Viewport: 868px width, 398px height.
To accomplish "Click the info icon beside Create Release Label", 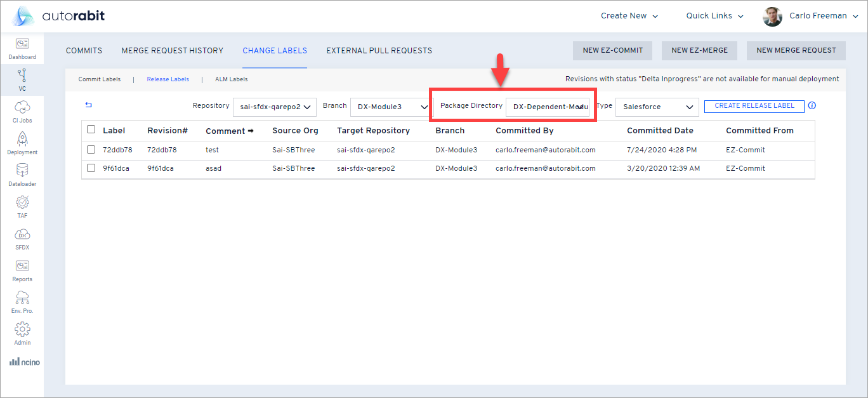I will click(x=812, y=106).
